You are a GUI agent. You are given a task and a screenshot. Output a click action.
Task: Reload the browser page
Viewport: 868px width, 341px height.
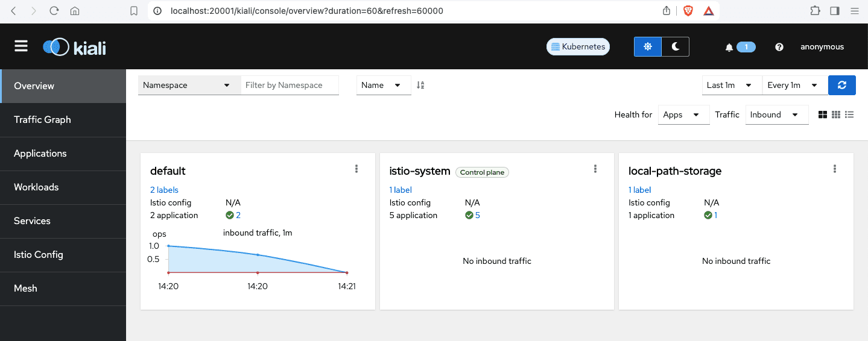pyautogui.click(x=54, y=11)
